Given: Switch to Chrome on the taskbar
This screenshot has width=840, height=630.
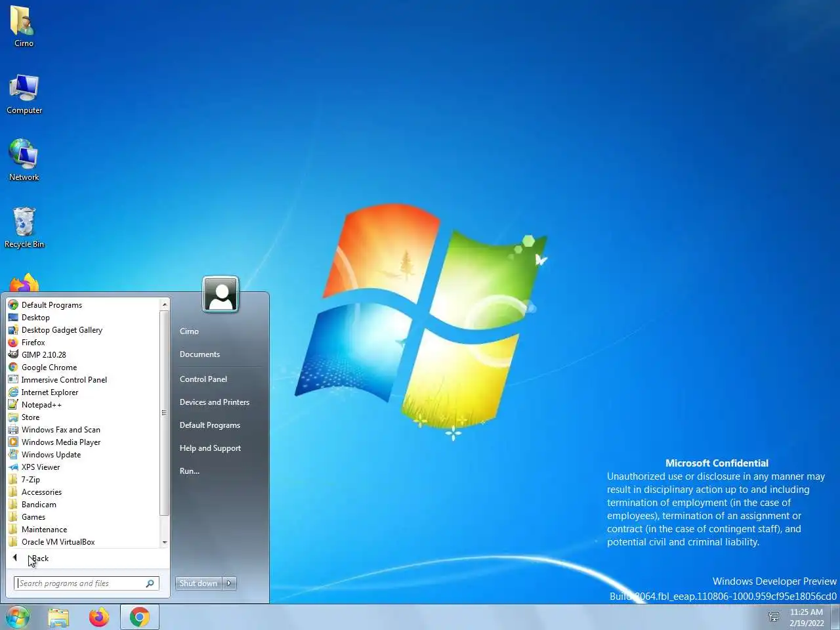Looking at the screenshot, I should 139,617.
